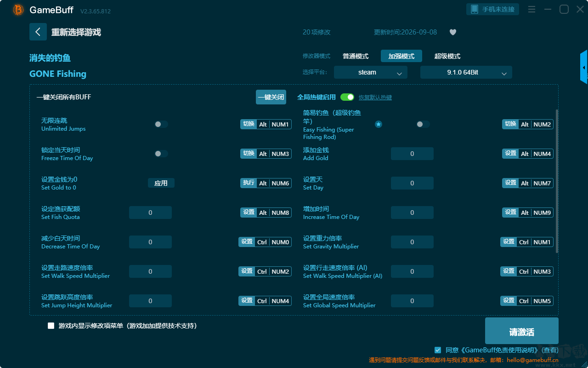The width and height of the screenshot is (588, 368).
Task: Click the heart favorite icon
Action: 453,32
